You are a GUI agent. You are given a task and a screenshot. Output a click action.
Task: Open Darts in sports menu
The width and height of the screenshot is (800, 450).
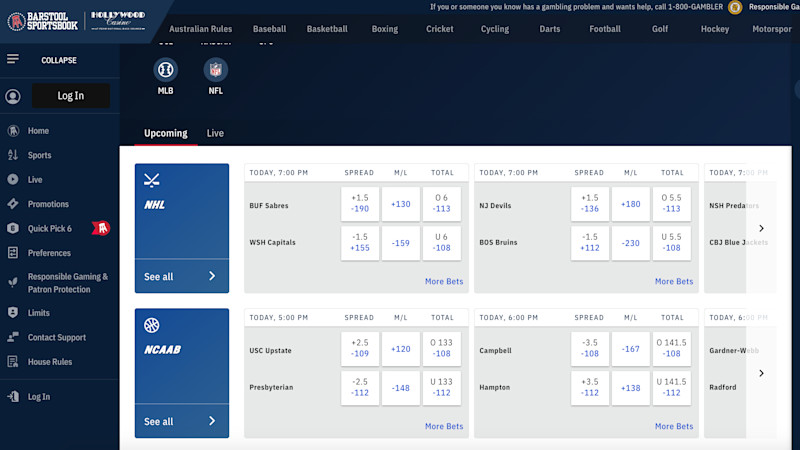(x=549, y=29)
